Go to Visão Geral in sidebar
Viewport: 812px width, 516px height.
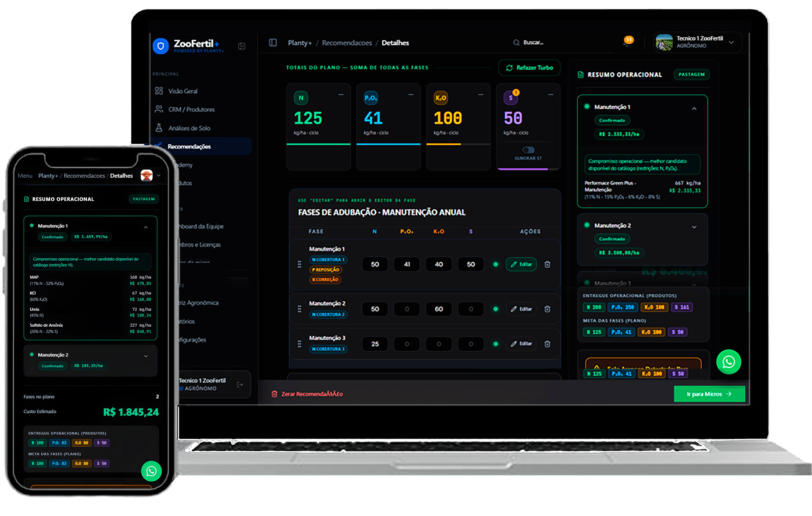[x=182, y=91]
